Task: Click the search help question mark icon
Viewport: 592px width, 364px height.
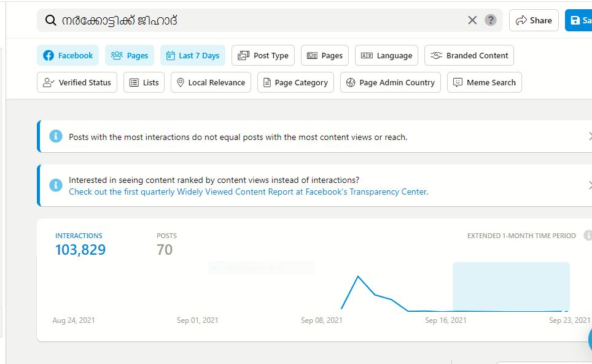Action: coord(491,20)
